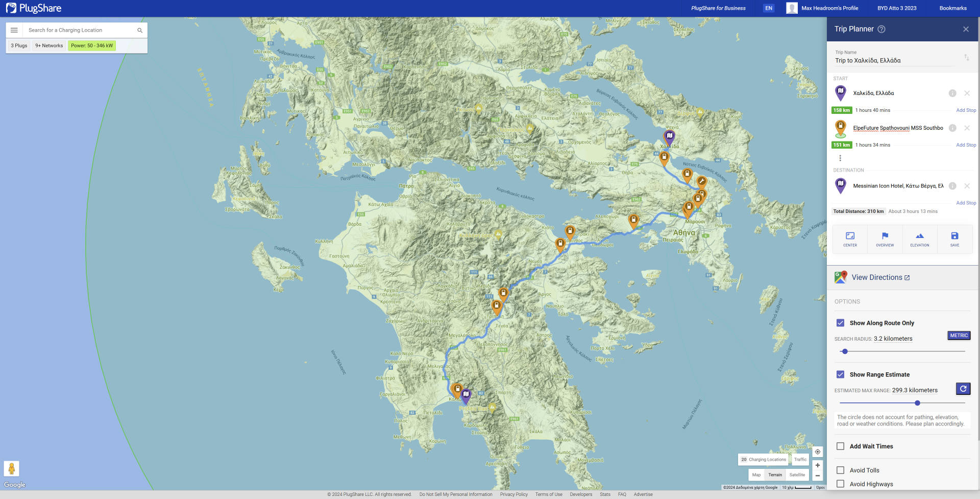Open the 9+ Networks filter
Viewport: 980px width, 499px height.
(x=49, y=45)
